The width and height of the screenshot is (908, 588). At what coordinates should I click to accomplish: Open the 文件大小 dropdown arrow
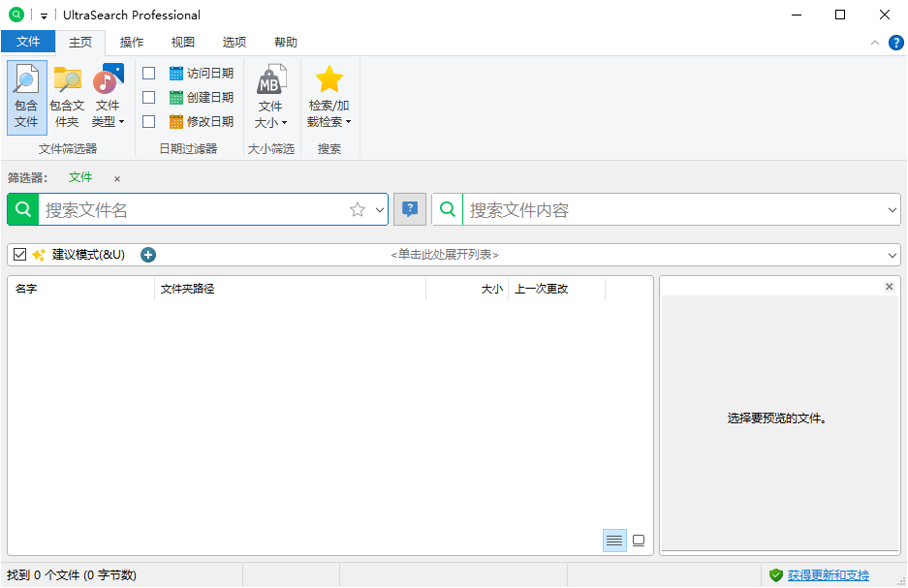coord(284,121)
